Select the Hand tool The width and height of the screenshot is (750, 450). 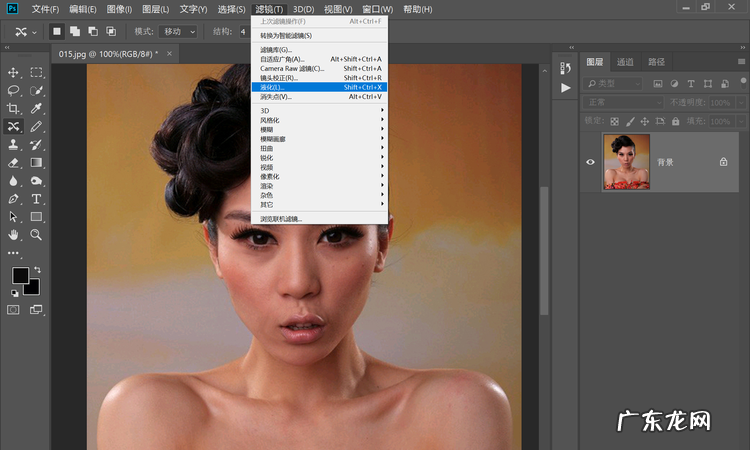click(x=14, y=235)
